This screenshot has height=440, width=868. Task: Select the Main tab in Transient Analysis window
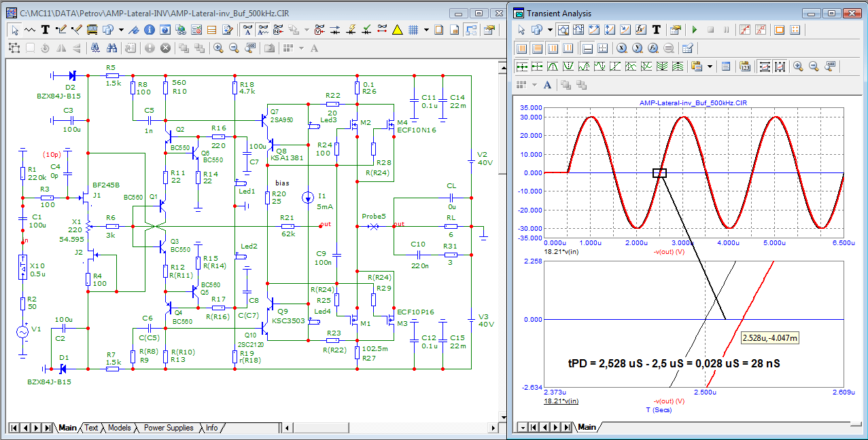coord(587,427)
